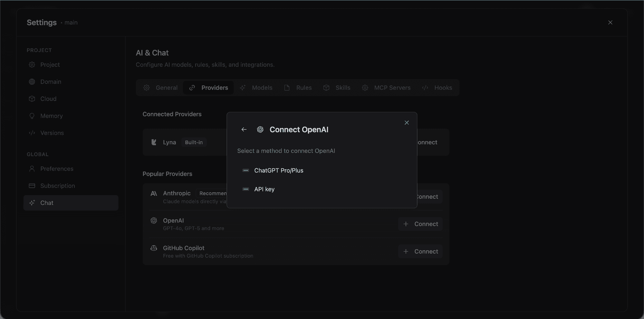Click the Lyna built-in provider icon
644x319 pixels.
click(154, 142)
